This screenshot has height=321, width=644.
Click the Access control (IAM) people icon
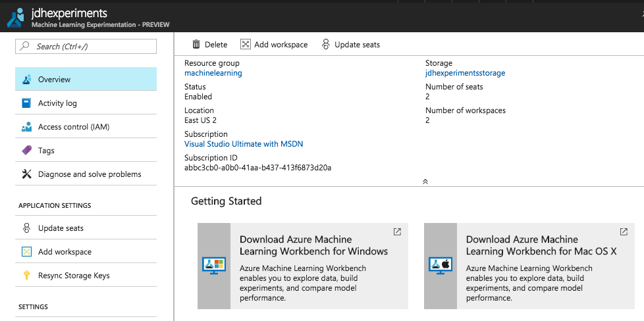pos(26,127)
